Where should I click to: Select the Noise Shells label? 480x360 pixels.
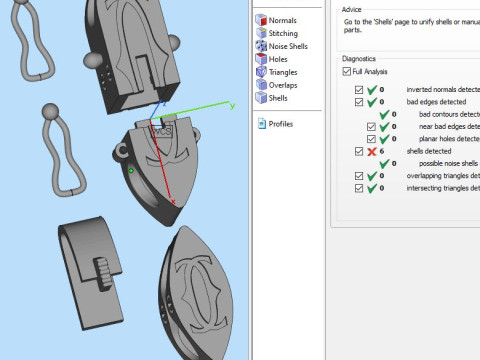pos(288,46)
